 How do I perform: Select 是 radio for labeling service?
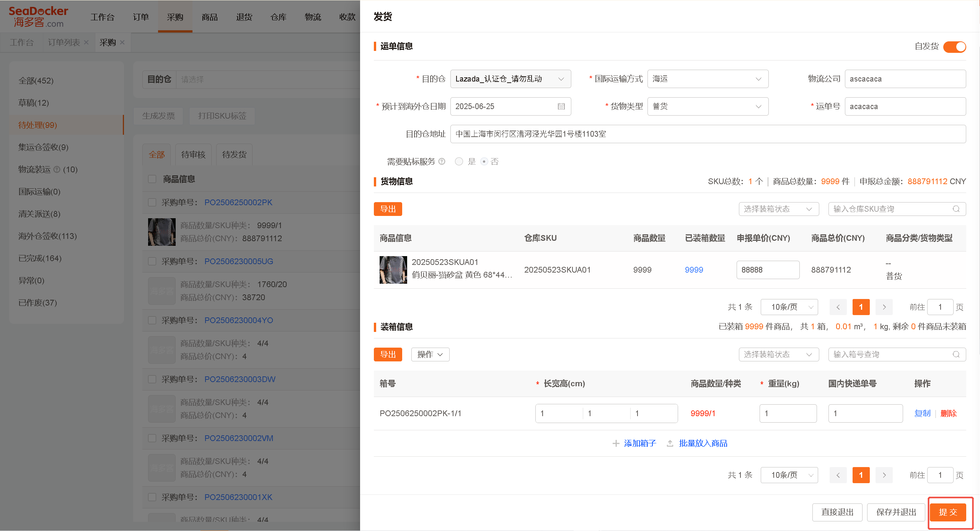pos(459,162)
